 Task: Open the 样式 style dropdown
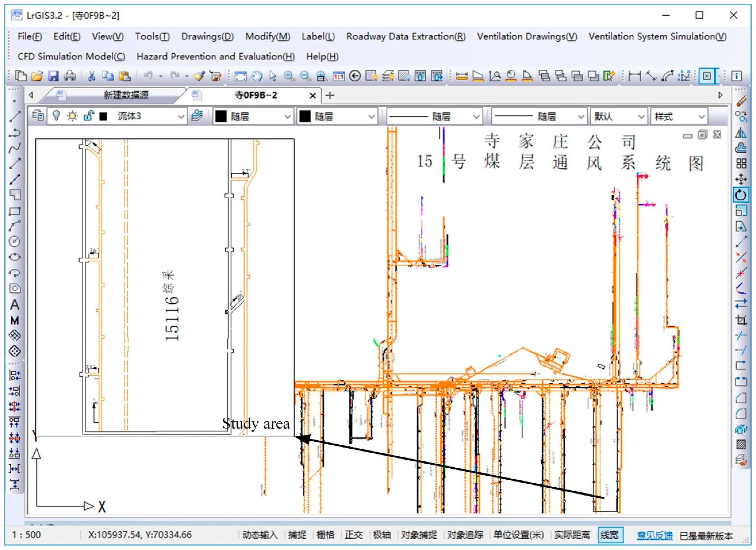[701, 117]
